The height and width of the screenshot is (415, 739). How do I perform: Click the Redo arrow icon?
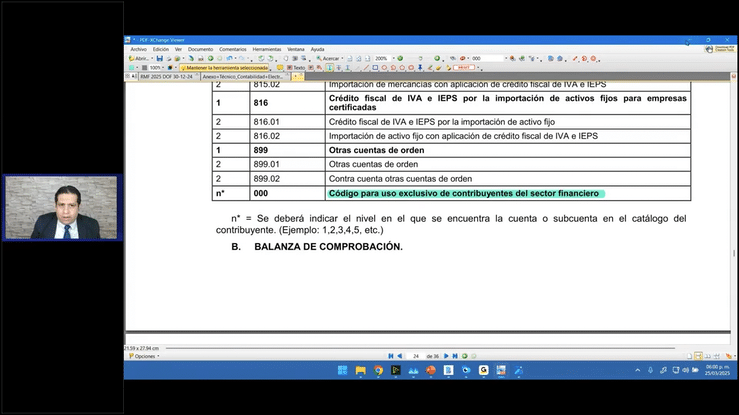pyautogui.click(x=241, y=58)
